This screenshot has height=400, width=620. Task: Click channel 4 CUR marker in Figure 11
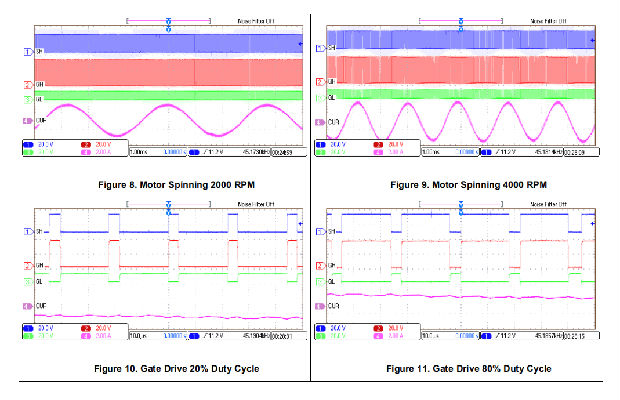click(x=320, y=303)
